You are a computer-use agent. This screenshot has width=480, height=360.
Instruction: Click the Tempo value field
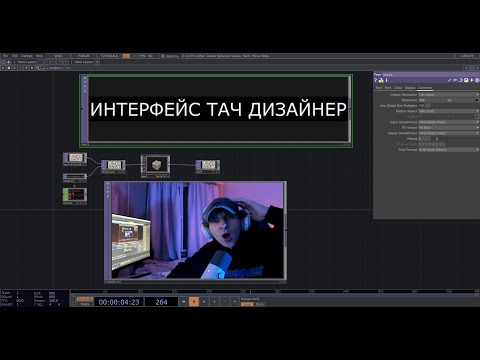point(53,300)
